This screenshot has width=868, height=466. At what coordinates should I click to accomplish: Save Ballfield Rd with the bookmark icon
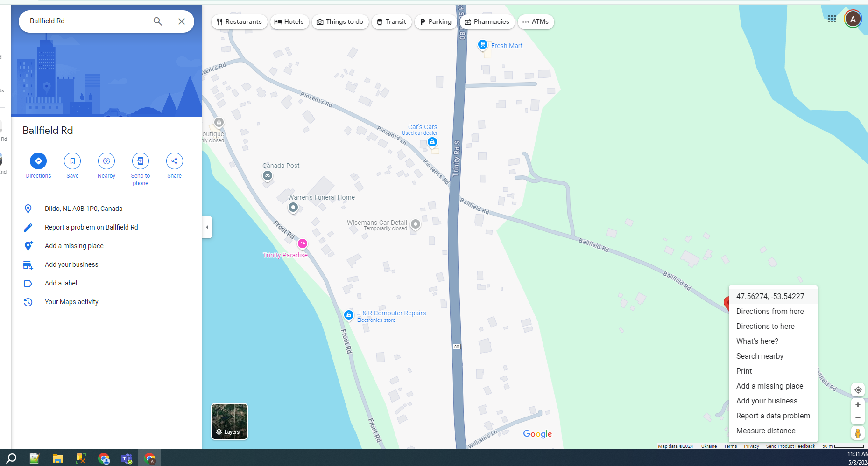point(72,161)
